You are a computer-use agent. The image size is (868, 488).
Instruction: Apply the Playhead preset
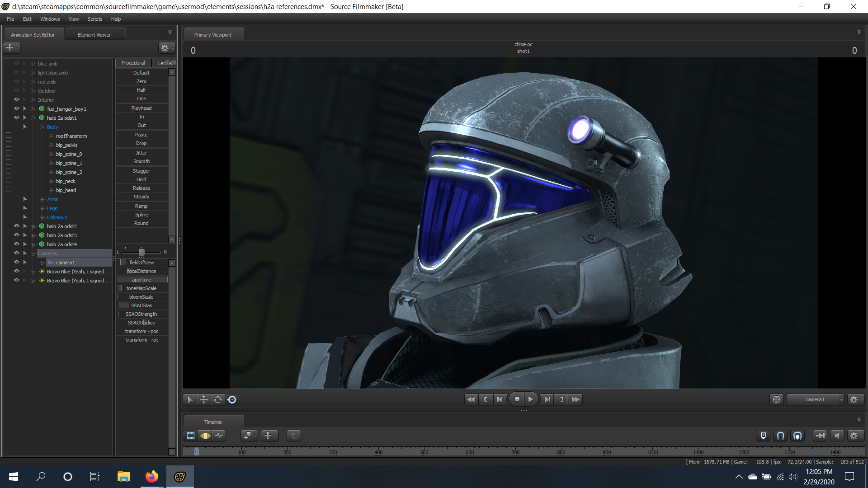tap(142, 108)
